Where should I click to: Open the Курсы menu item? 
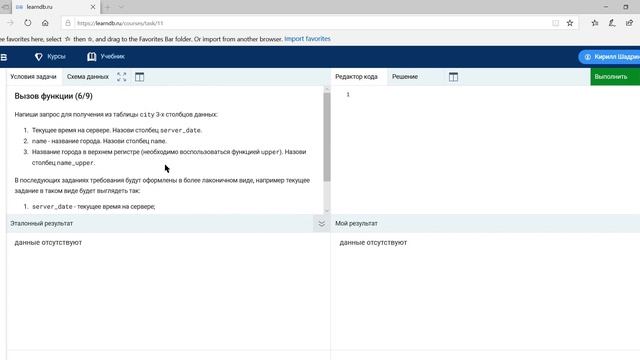click(56, 56)
